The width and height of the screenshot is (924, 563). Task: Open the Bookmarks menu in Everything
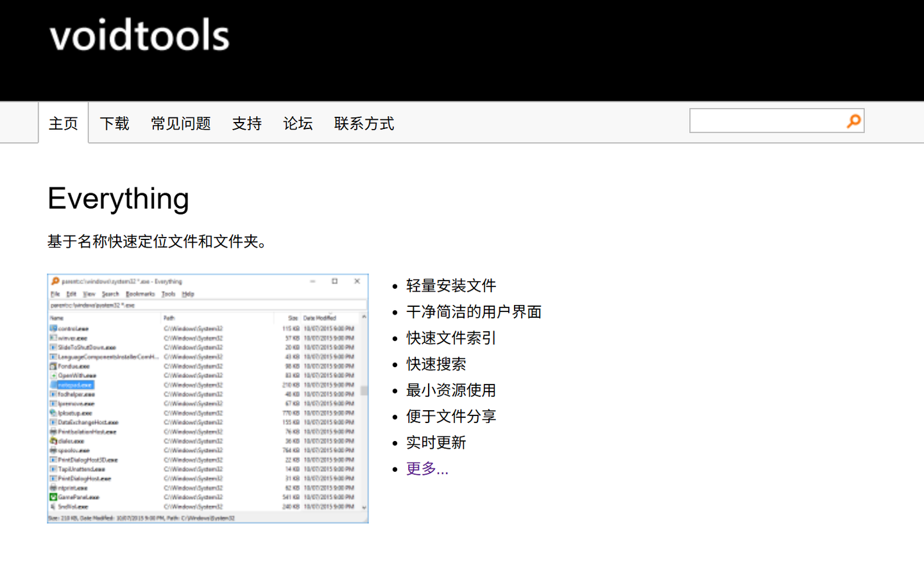(141, 294)
